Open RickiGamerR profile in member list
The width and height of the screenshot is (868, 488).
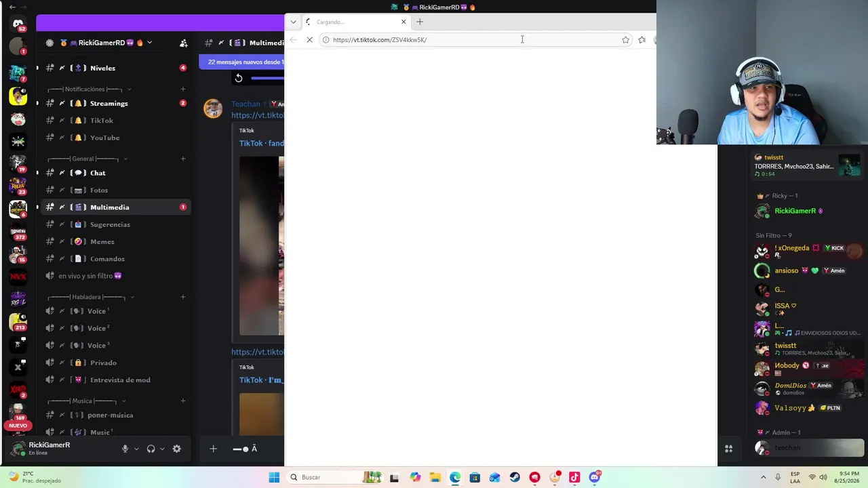(806, 211)
